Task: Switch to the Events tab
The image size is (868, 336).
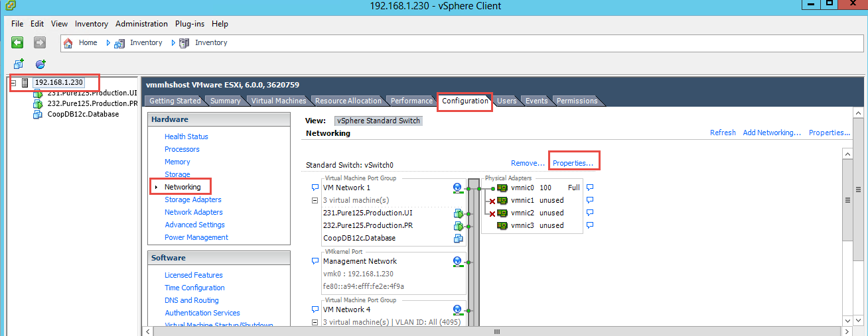Action: [536, 101]
